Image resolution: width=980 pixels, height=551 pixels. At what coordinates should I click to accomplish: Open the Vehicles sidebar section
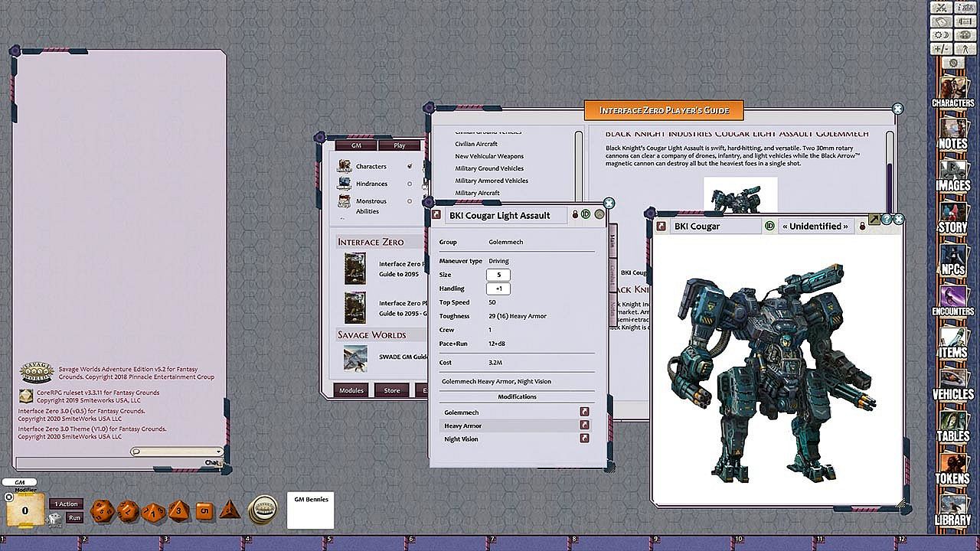[x=952, y=384]
